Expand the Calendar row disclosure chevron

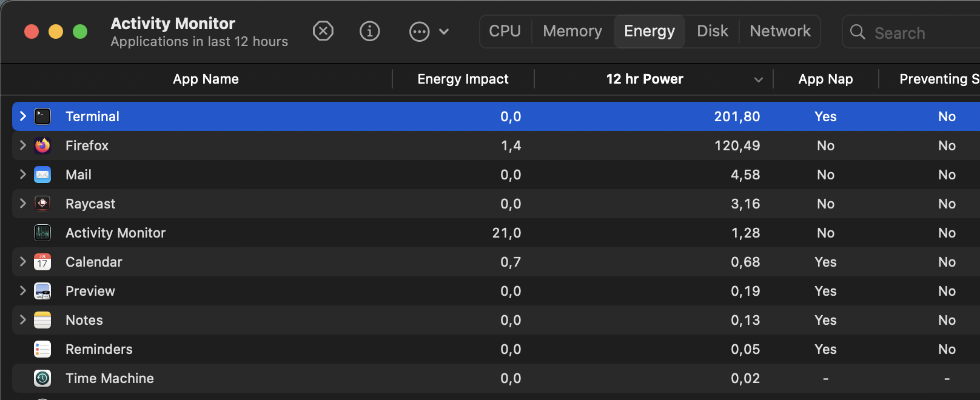23,261
